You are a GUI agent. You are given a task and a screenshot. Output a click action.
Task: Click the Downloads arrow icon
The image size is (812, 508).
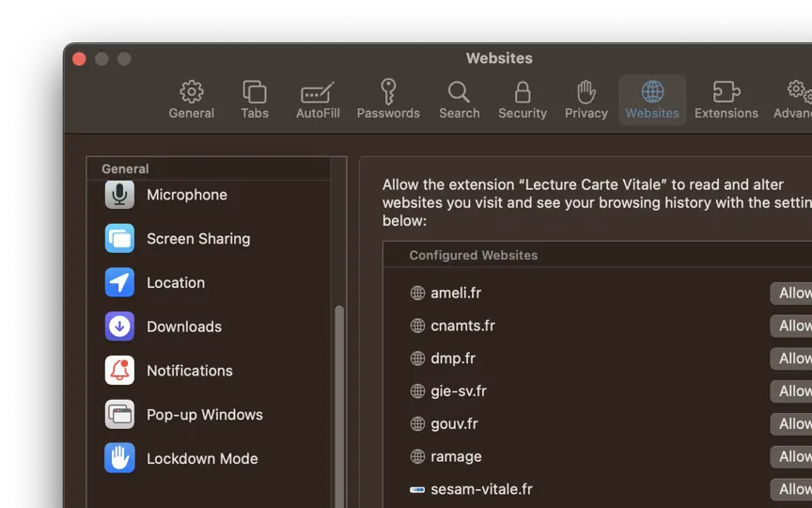[x=119, y=326]
